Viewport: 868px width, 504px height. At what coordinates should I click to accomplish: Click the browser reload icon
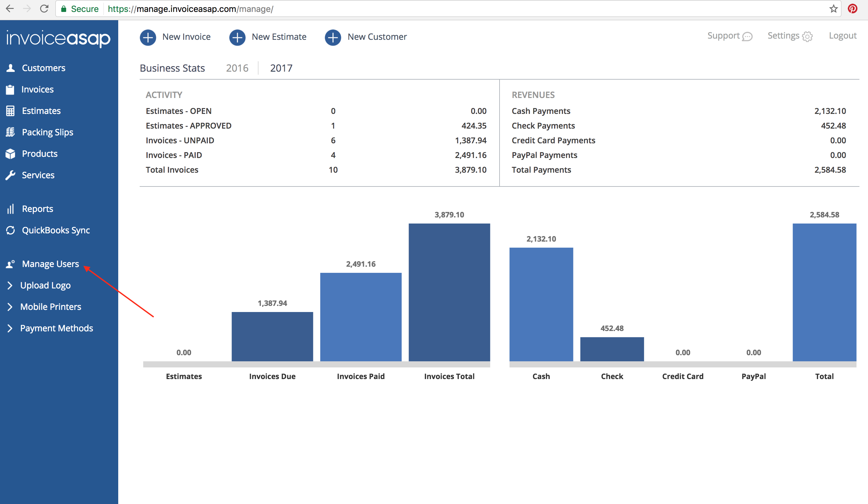click(x=44, y=9)
